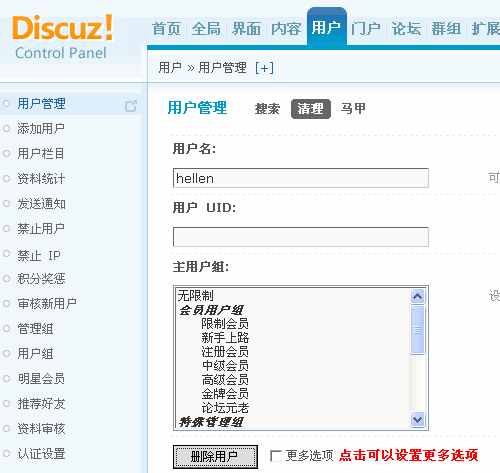Open the 论坛 top menu
This screenshot has height=473, width=500.
click(406, 29)
